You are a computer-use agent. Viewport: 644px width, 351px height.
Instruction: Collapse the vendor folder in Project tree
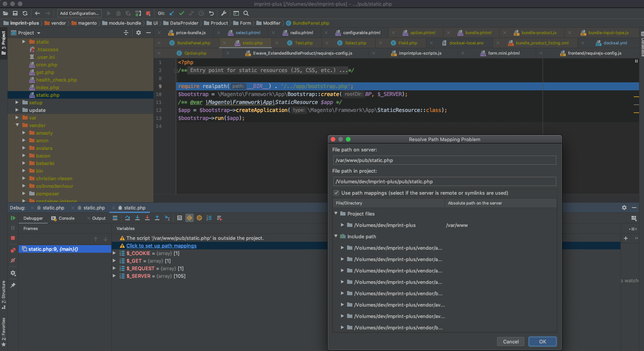click(x=17, y=125)
